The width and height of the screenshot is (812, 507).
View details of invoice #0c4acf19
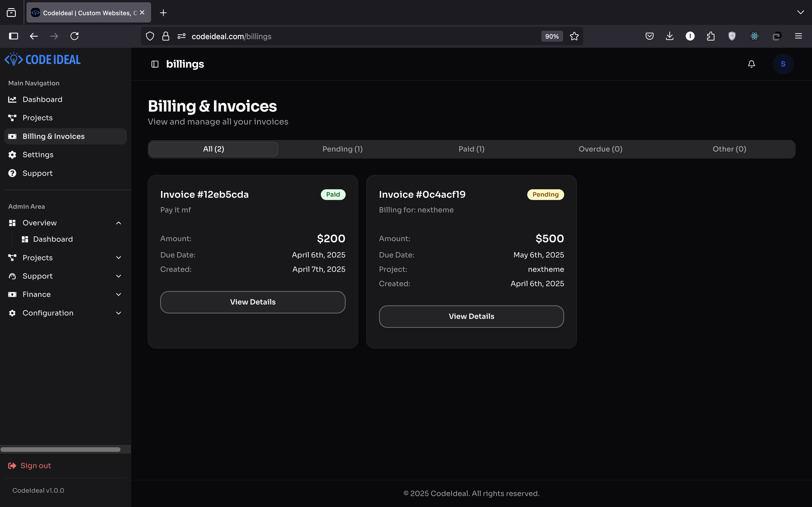pyautogui.click(x=471, y=316)
